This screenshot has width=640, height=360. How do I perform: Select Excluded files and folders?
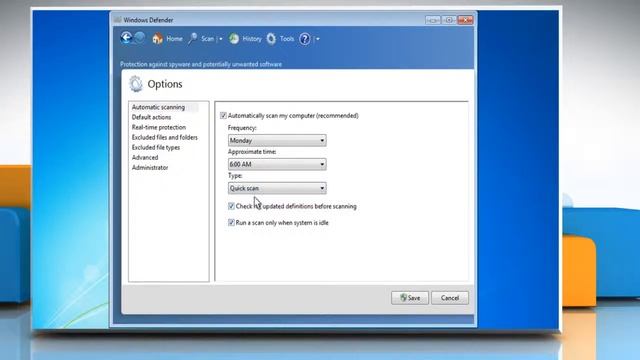(165, 137)
